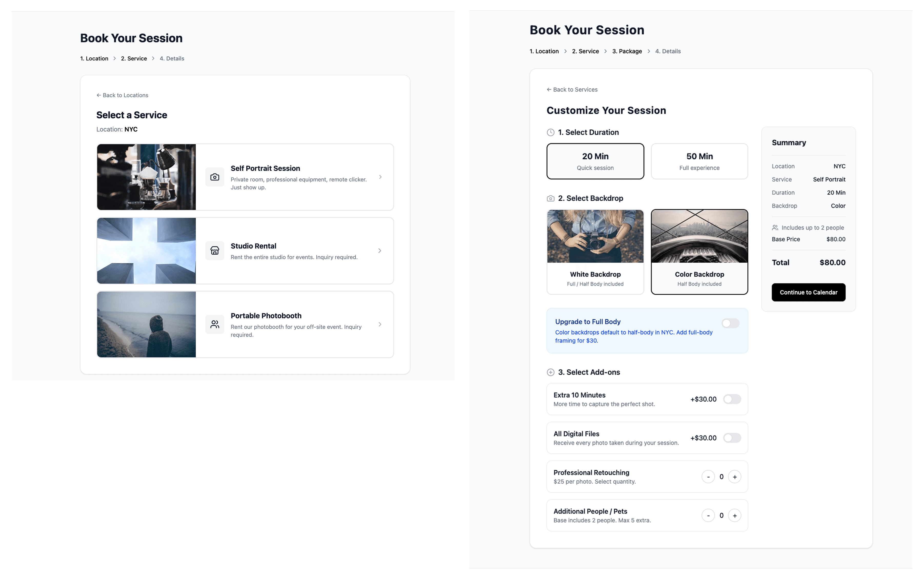This screenshot has height=579, width=924.
Task: Click the camera icon next to Select Backdrop
Action: [550, 198]
